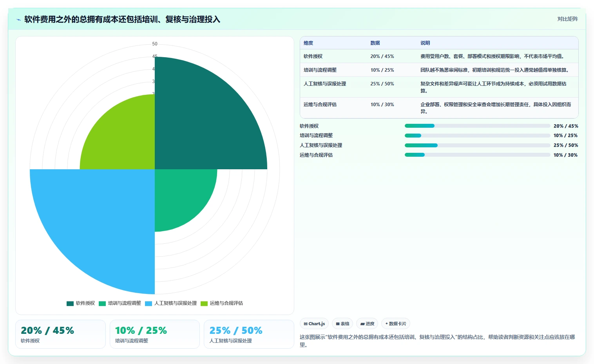Select the Chart.js tag
594x364 pixels.
pyautogui.click(x=314, y=324)
